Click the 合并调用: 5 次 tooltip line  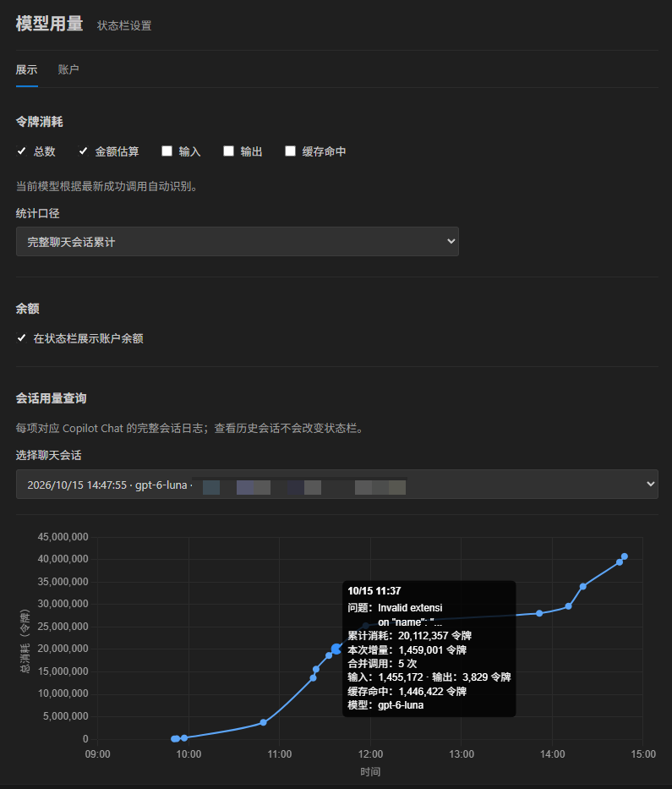382,664
